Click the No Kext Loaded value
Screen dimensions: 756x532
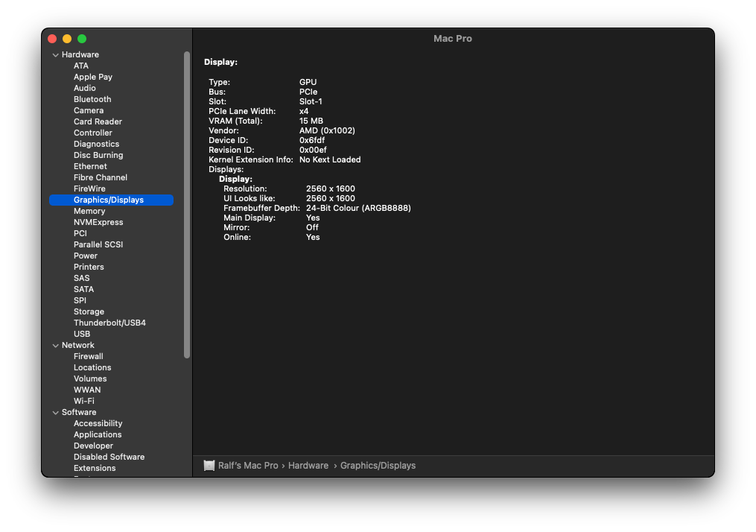click(330, 159)
